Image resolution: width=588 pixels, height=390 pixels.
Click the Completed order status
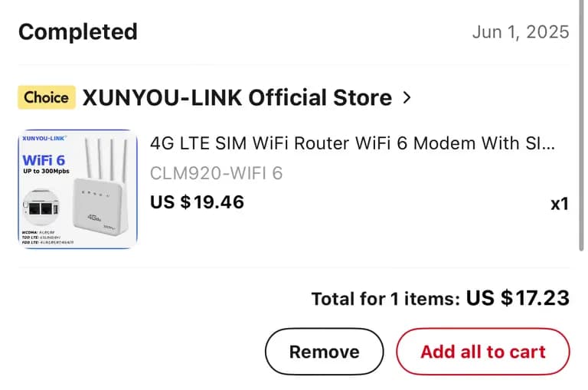point(77,31)
